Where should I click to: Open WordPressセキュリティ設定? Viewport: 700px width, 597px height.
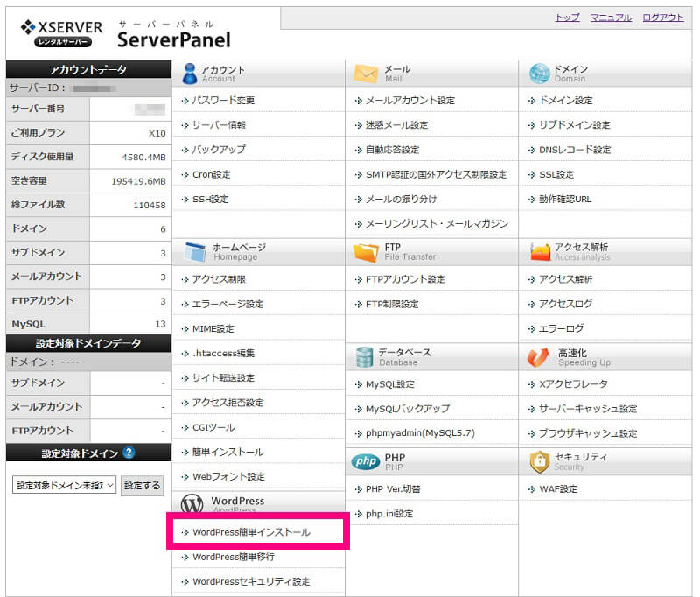(251, 582)
